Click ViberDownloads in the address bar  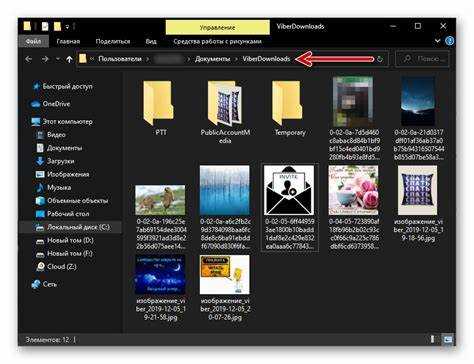coord(266,59)
